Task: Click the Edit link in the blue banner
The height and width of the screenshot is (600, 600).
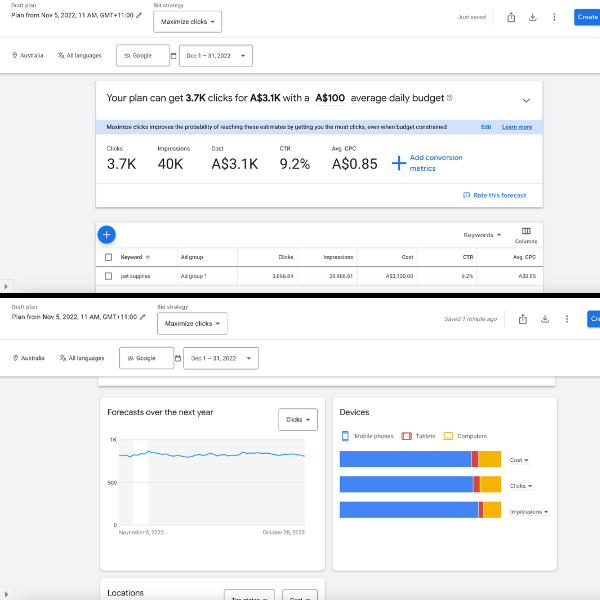Action: point(486,127)
